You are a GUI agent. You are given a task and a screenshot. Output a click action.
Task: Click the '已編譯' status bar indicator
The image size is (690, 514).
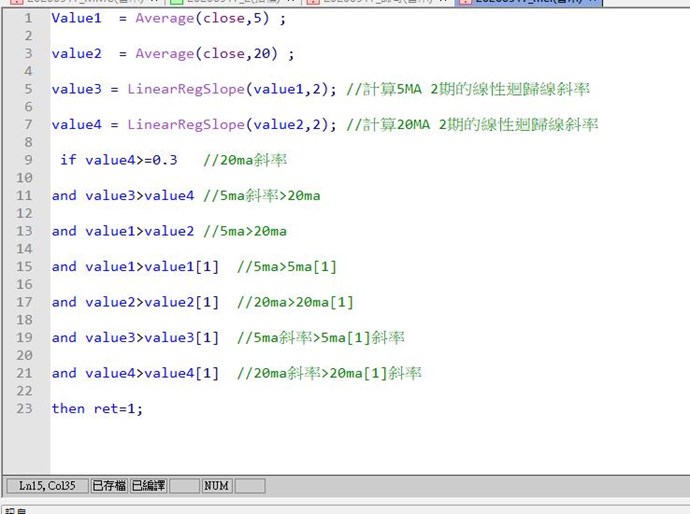pos(148,486)
